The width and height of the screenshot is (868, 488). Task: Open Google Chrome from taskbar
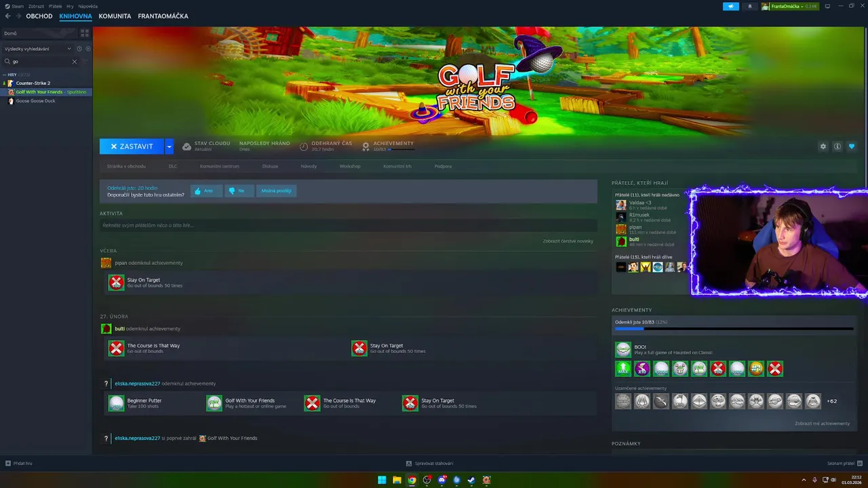click(412, 480)
